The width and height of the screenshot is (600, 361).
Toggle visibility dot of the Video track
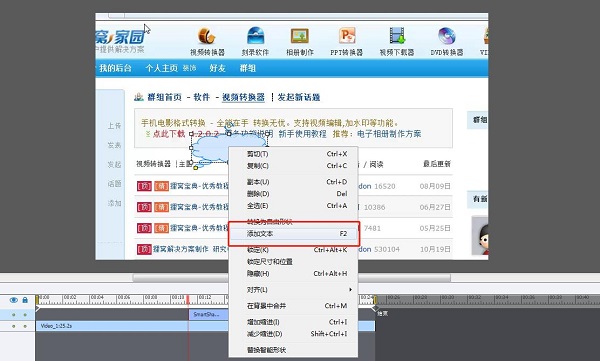click(x=14, y=326)
